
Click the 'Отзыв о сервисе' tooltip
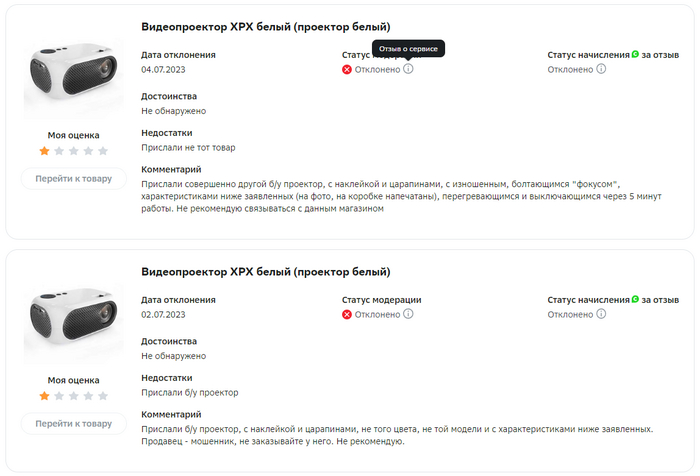coord(408,48)
